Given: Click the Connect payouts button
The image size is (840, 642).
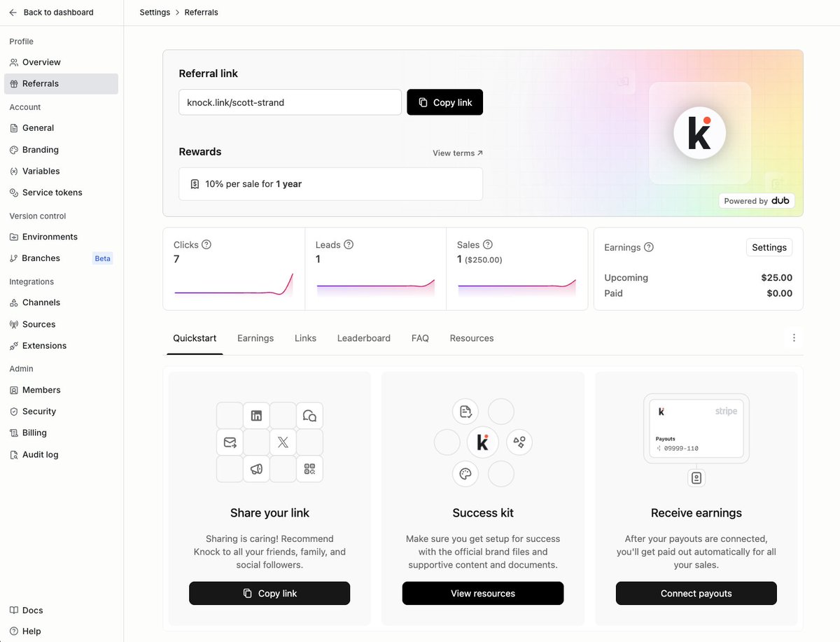Looking at the screenshot, I should pyautogui.click(x=696, y=593).
